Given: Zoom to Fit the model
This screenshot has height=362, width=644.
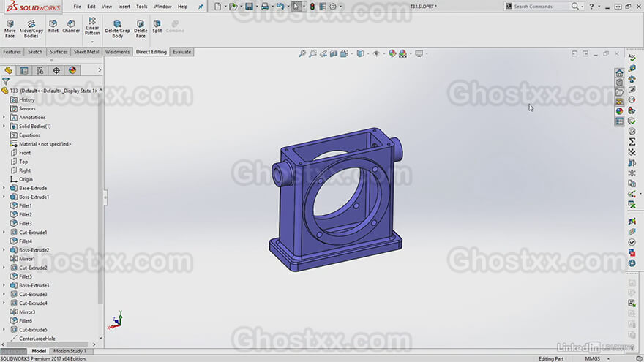Looking at the screenshot, I should [302, 53].
